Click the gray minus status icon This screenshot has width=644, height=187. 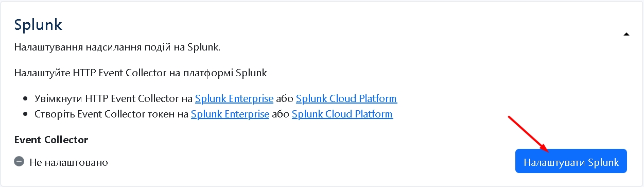19,162
